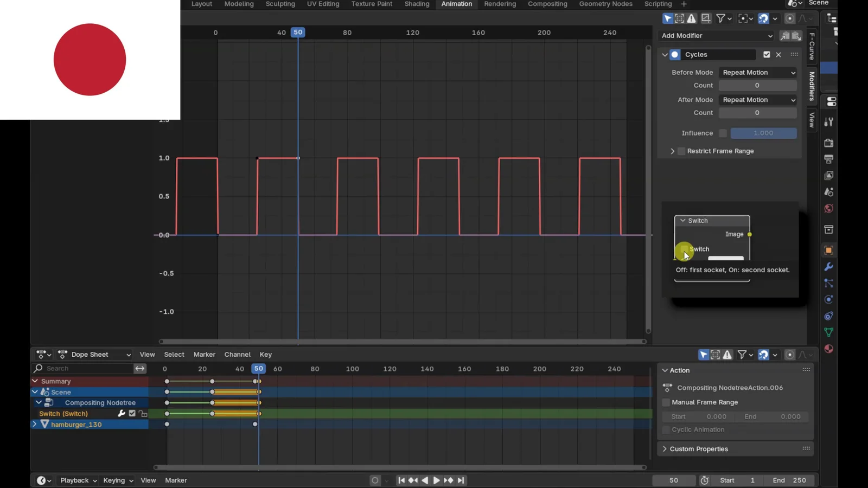Screen dimensions: 868x488
Task: Click the search width toggle arrow icon
Action: (x=140, y=369)
